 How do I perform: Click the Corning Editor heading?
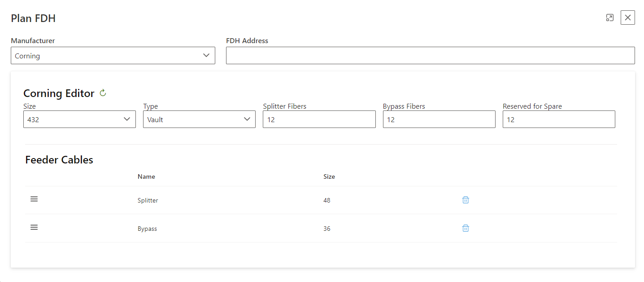tap(59, 93)
